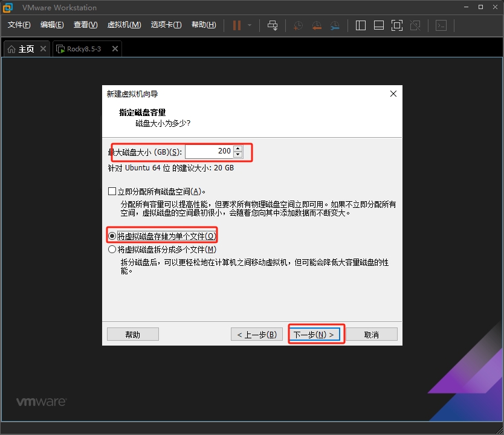Toggle the library sidebar panel icon
Image resolution: width=504 pixels, height=435 pixels.
point(361,25)
